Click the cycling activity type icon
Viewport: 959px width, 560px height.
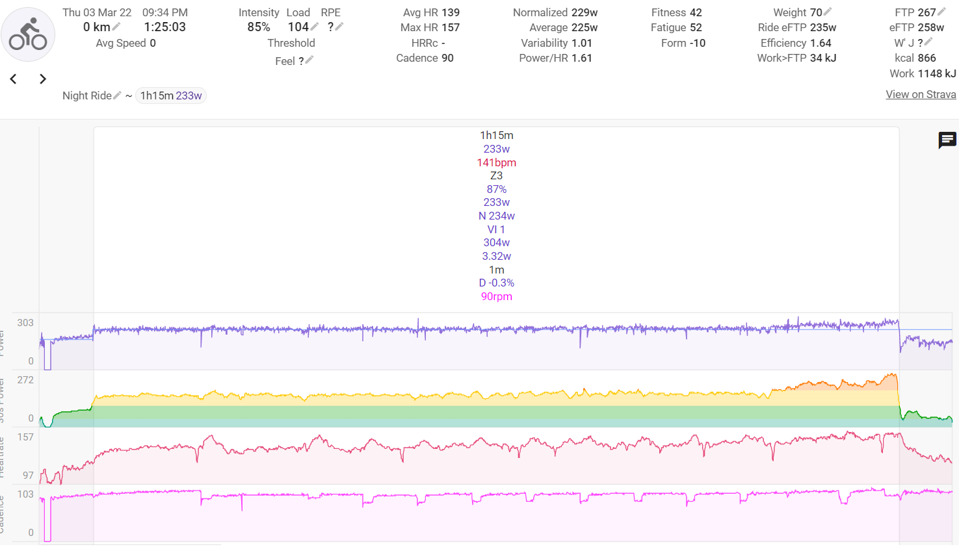pyautogui.click(x=28, y=34)
